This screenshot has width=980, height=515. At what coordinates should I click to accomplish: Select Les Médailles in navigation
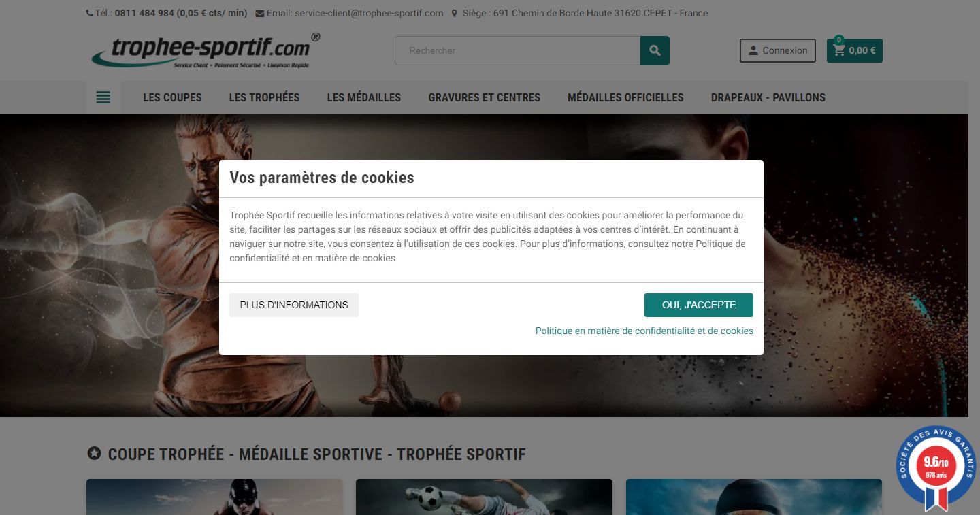[364, 97]
